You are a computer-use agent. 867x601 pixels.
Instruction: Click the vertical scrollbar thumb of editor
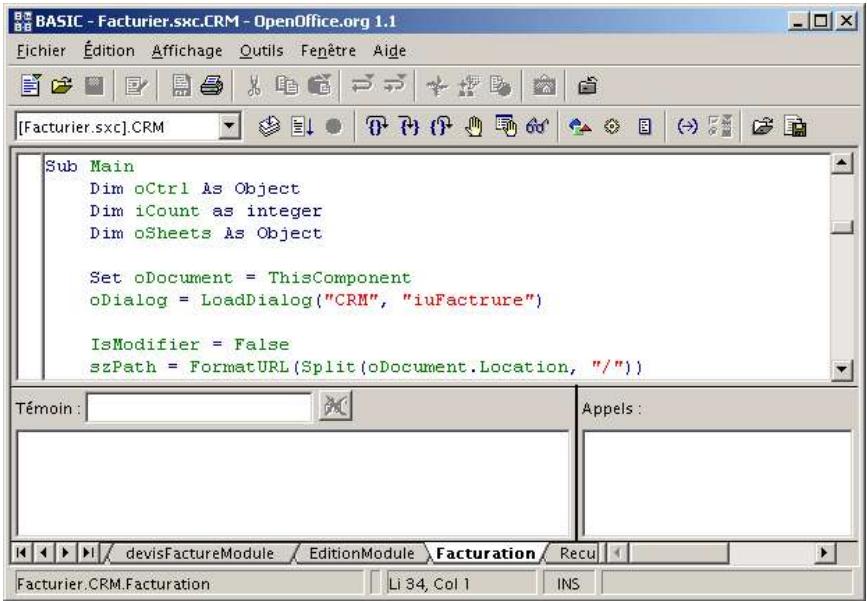pyautogui.click(x=842, y=227)
